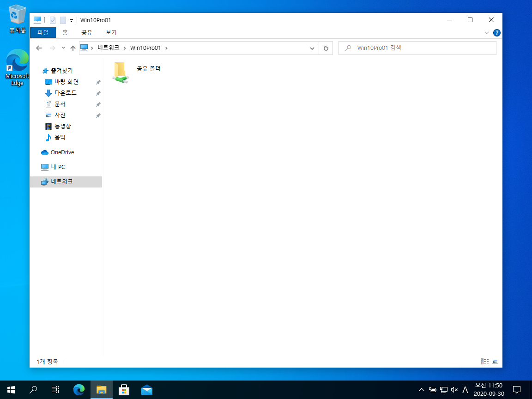Open Task View on the taskbar

[55, 390]
